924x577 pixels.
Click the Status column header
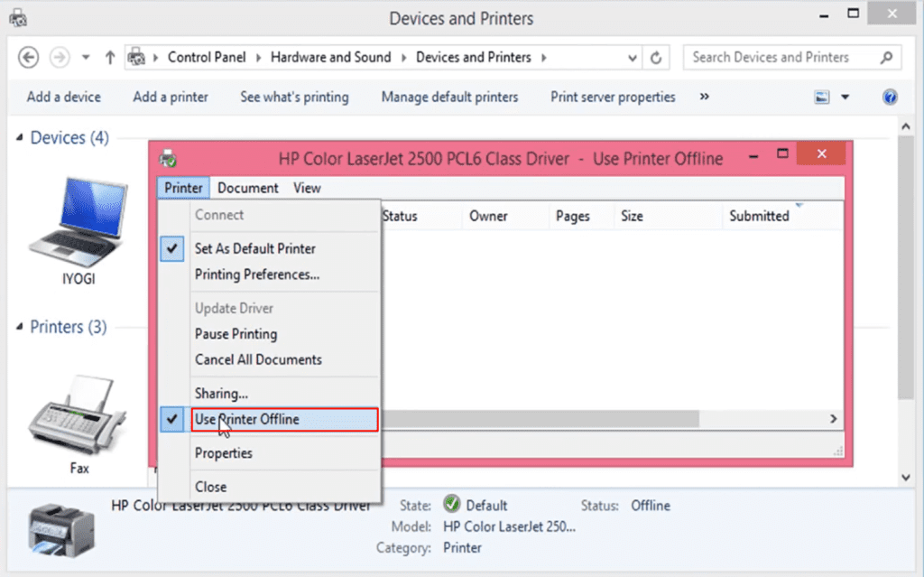[x=420, y=216]
